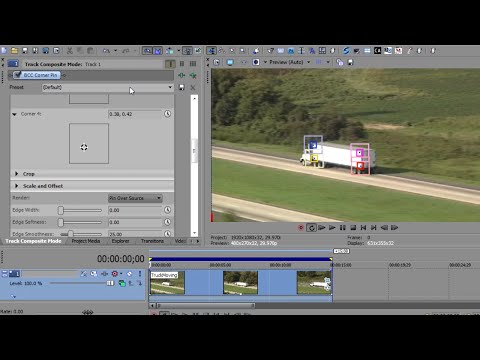Click the Record button under preview
This screenshot has width=480, height=360.
pyautogui.click(x=301, y=228)
